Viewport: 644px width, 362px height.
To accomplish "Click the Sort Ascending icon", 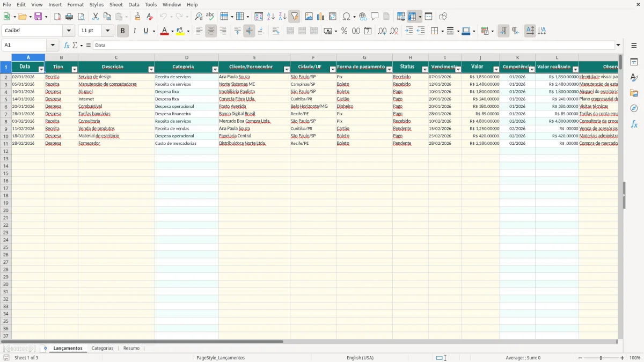I will (x=270, y=17).
